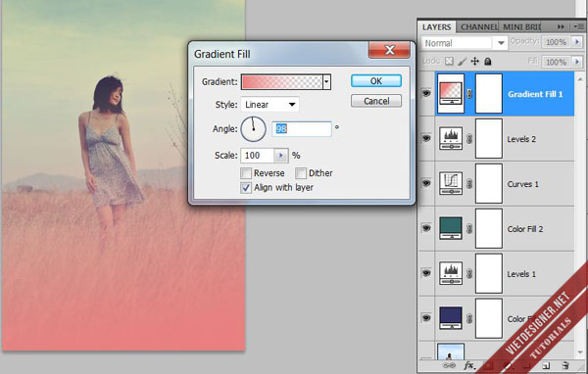Viewport: 588px width, 374px height.
Task: Expand collapsed panel tabs with double-arrow icon
Action: click(x=561, y=27)
